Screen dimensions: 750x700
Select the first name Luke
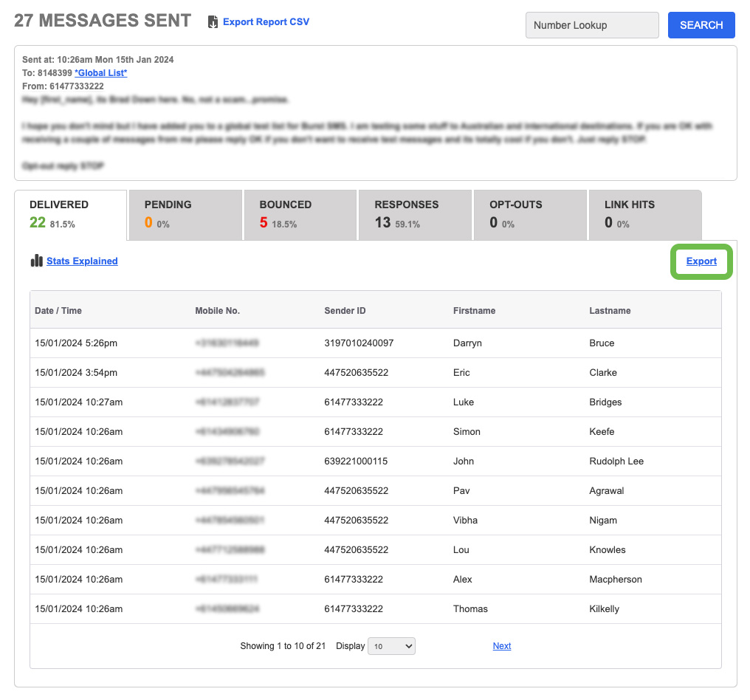point(464,402)
